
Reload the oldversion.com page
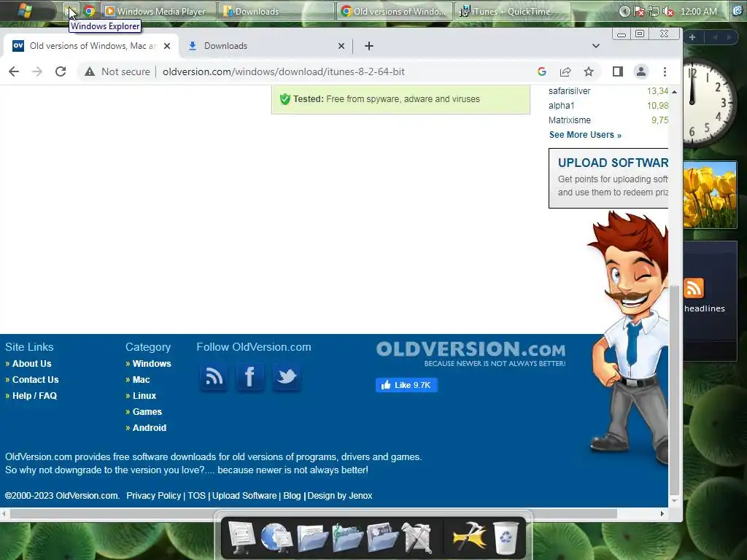[x=61, y=71]
